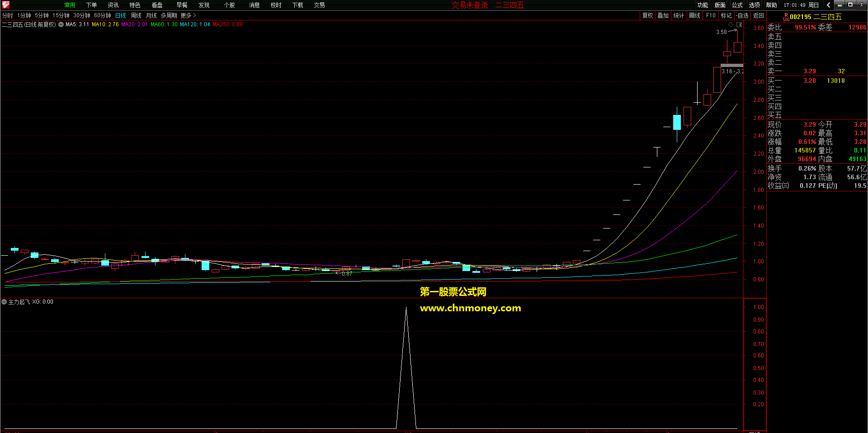Image resolution: width=868 pixels, height=433 pixels.
Task: Click the MA5: 3.11 label
Action: [x=77, y=24]
